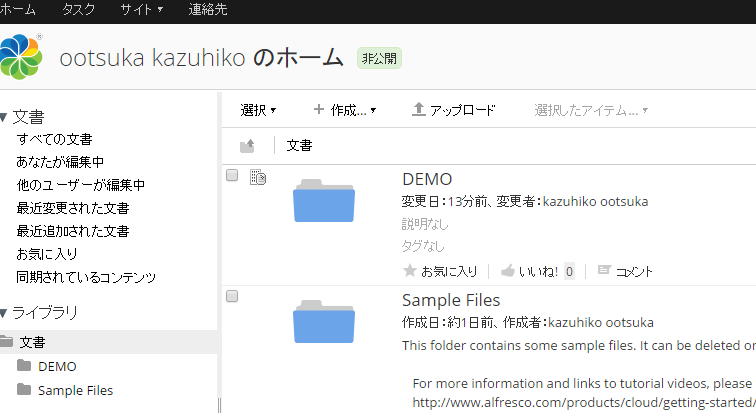Filter by あなたが編集中
Viewport: 756px width, 413px height.
(x=60, y=162)
